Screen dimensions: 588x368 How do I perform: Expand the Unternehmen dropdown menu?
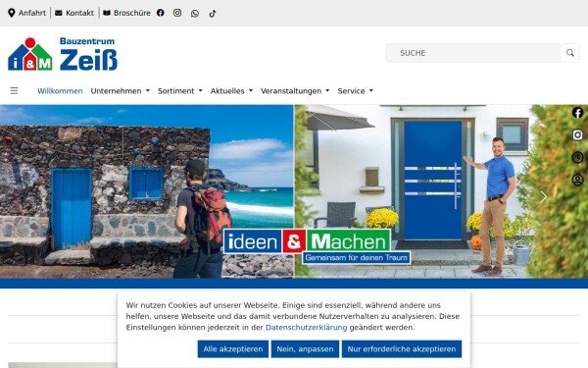(120, 91)
